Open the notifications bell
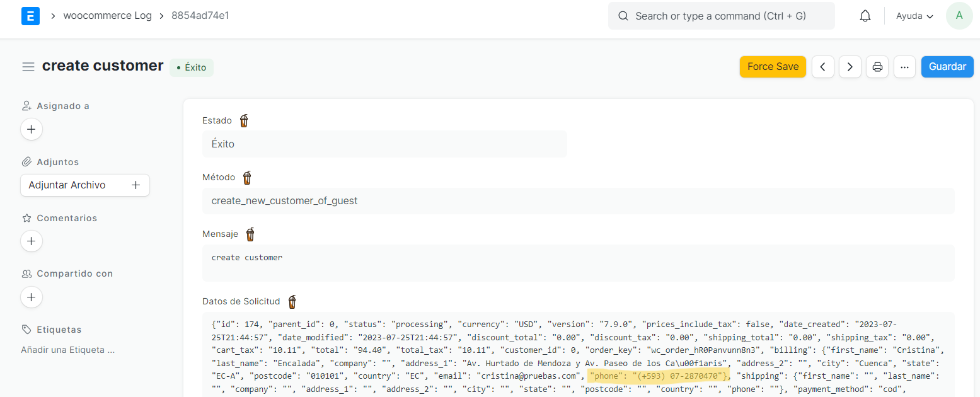 click(x=865, y=16)
